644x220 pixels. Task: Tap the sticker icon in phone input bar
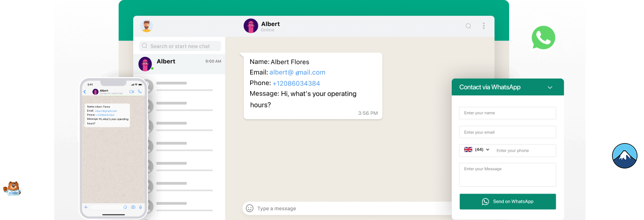point(125,207)
